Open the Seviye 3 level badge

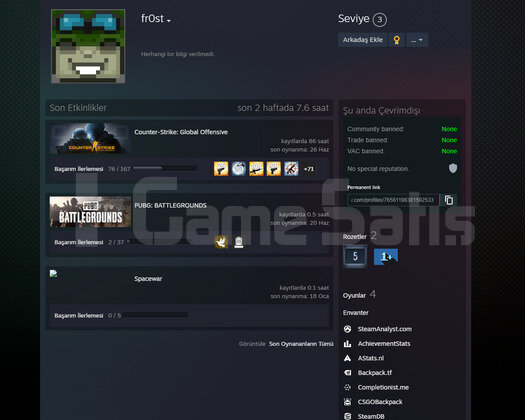(x=380, y=19)
